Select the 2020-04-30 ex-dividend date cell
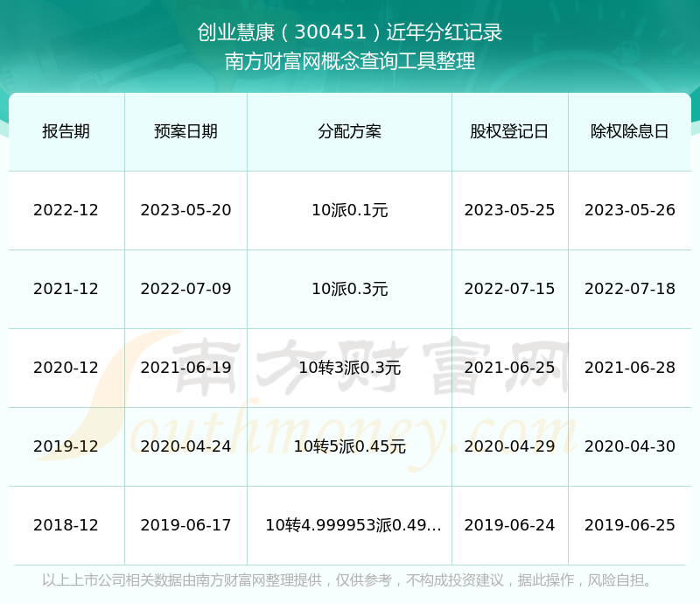Screen dimensions: 700x604 629,446
